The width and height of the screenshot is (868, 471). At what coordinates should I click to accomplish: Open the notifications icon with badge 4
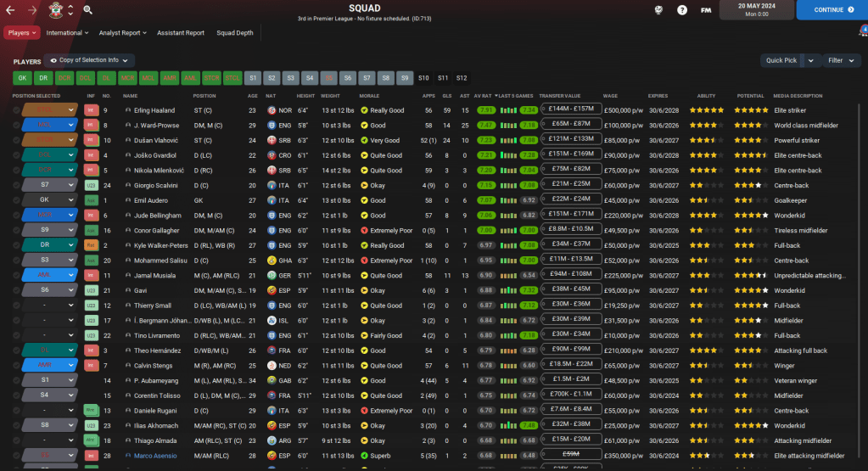tap(863, 31)
